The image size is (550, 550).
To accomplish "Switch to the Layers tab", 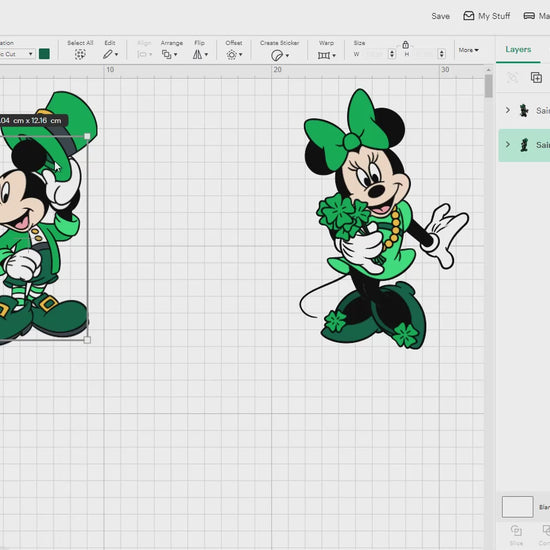I will click(x=518, y=49).
